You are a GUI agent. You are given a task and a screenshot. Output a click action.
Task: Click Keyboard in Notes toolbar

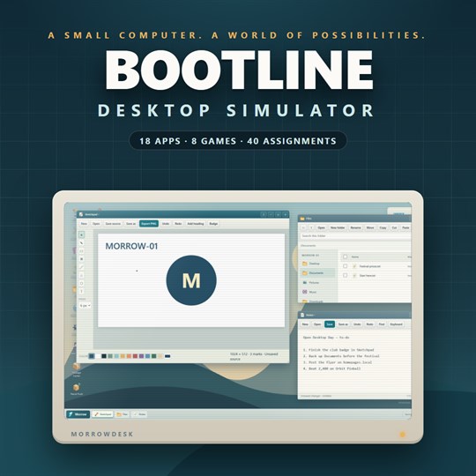(x=396, y=324)
